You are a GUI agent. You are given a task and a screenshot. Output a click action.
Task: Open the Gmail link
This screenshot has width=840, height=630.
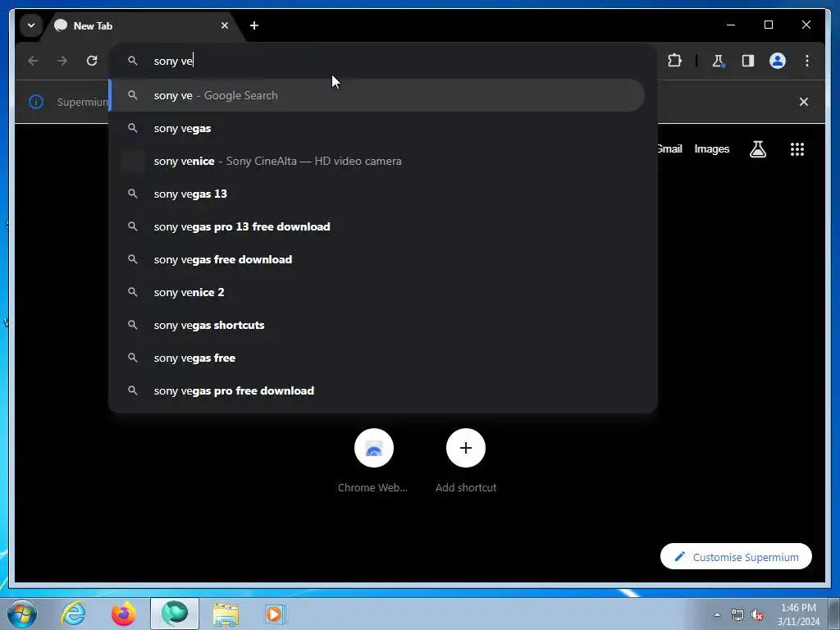[x=669, y=149]
